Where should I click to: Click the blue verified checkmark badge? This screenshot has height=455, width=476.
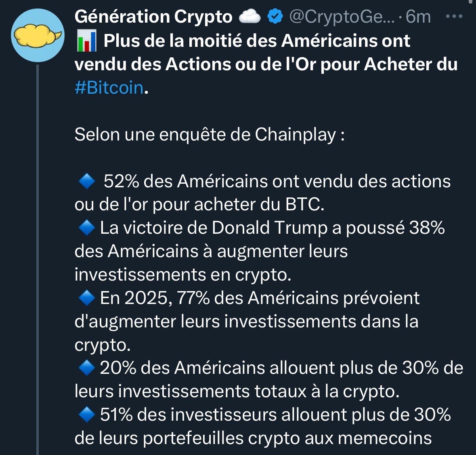pyautogui.click(x=275, y=17)
